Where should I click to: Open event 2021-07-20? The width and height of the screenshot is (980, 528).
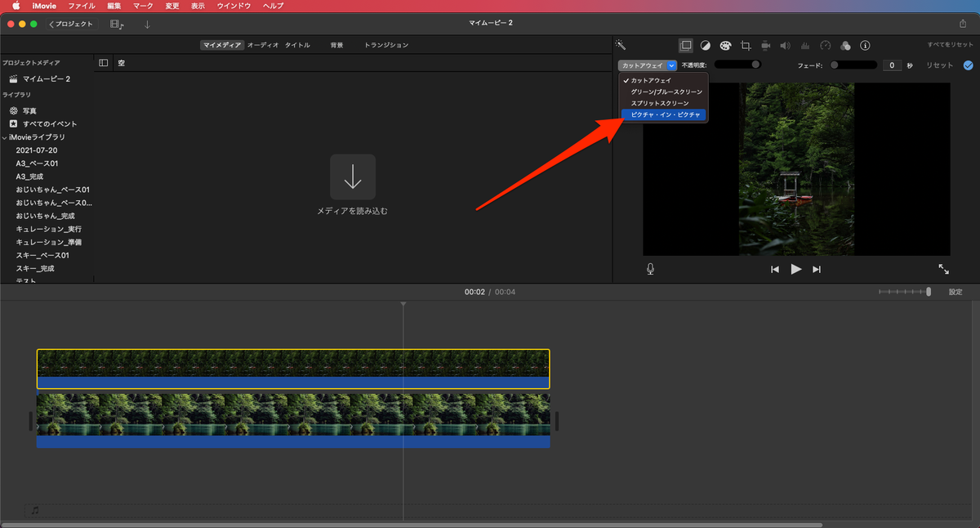pos(37,150)
